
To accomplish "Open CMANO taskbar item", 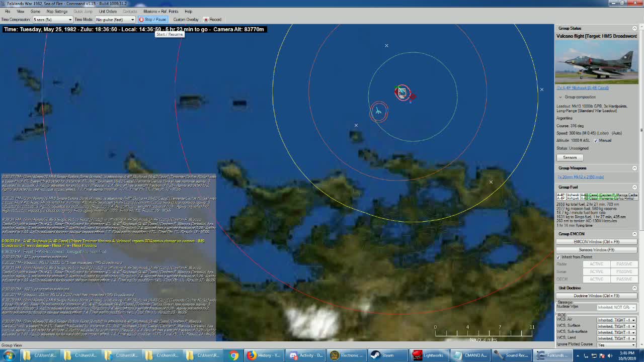I will tap(471, 355).
